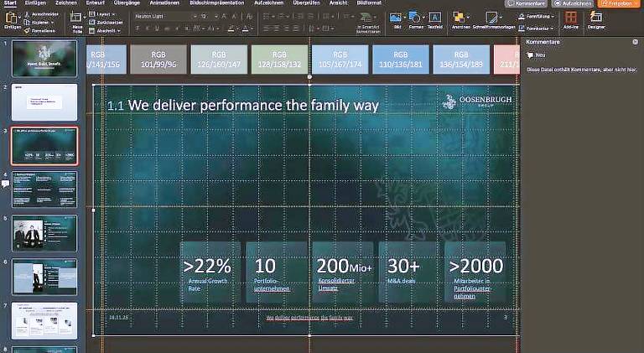
Task: Open the Überprüfen tab
Action: 306,3
